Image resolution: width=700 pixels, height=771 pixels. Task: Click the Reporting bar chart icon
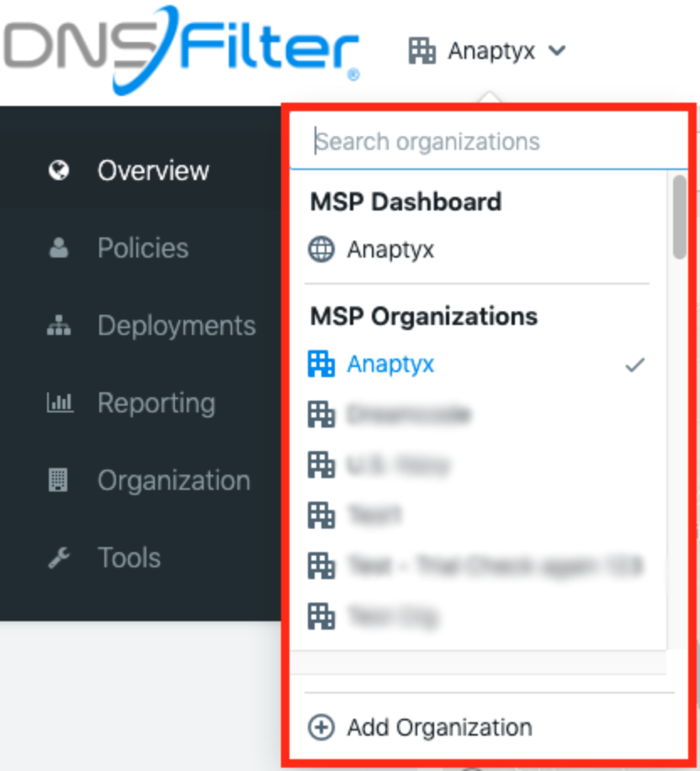[x=60, y=402]
